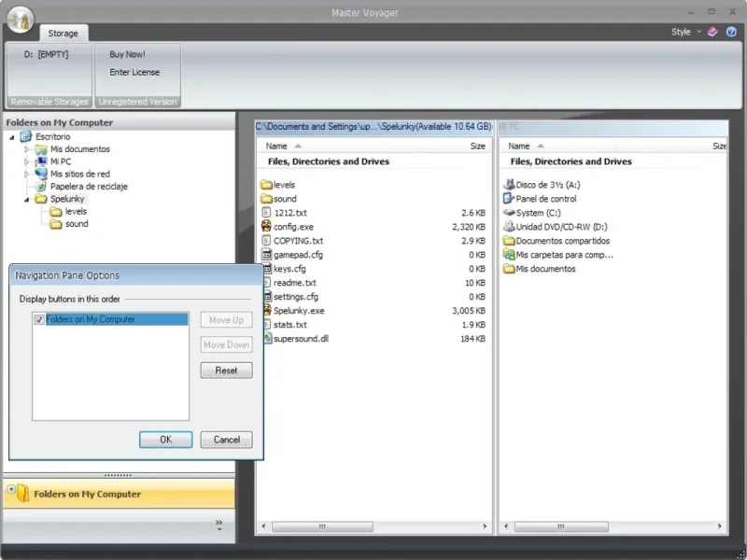Select the Mi PC computer icon in tree
The image size is (747, 560).
[x=41, y=161]
